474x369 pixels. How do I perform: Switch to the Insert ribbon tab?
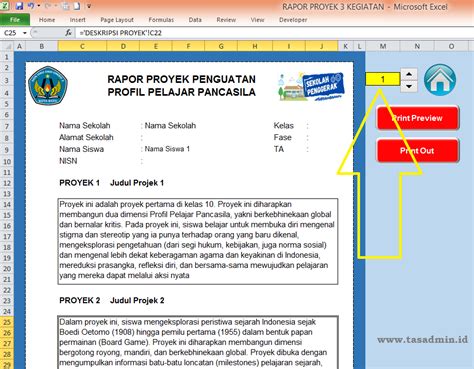click(78, 20)
